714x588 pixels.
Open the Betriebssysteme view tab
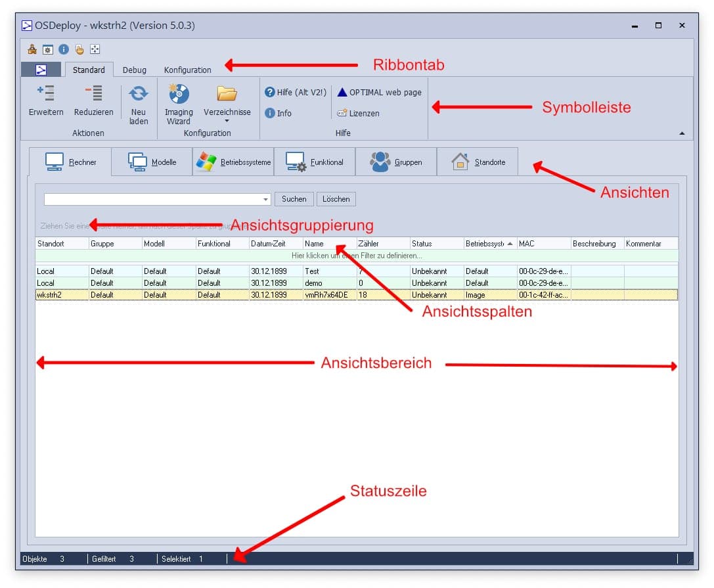pos(233,162)
